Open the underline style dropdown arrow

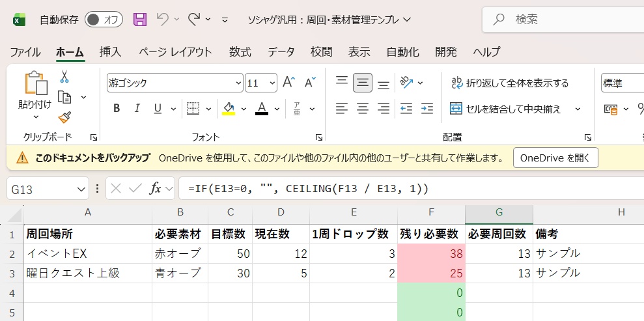[173, 109]
